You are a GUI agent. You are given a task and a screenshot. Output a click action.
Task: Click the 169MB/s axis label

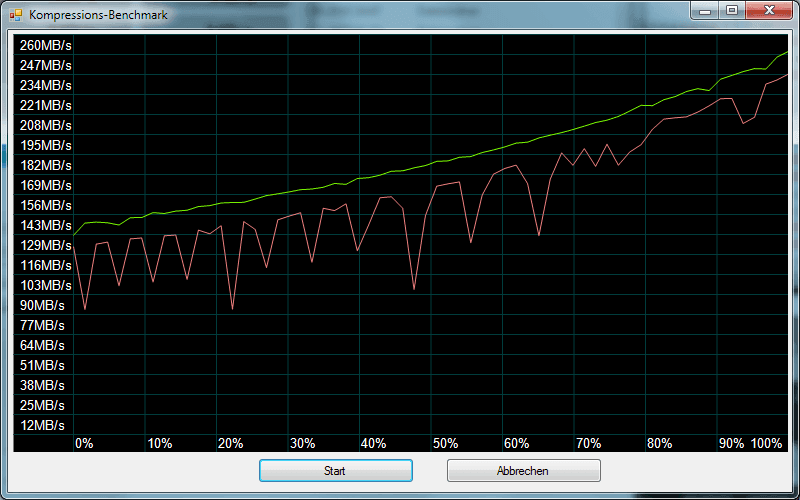pos(45,186)
